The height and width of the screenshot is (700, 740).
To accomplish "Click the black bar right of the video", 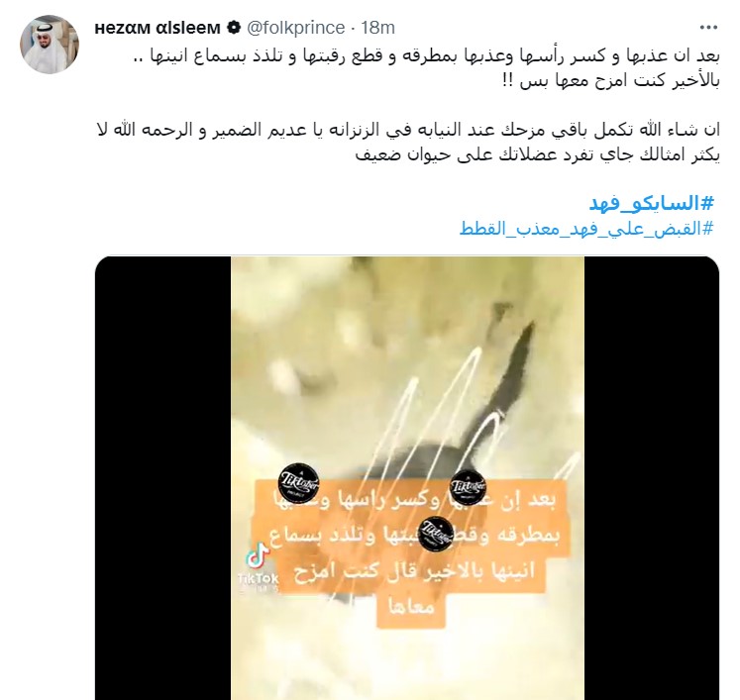I will coord(652,478).
